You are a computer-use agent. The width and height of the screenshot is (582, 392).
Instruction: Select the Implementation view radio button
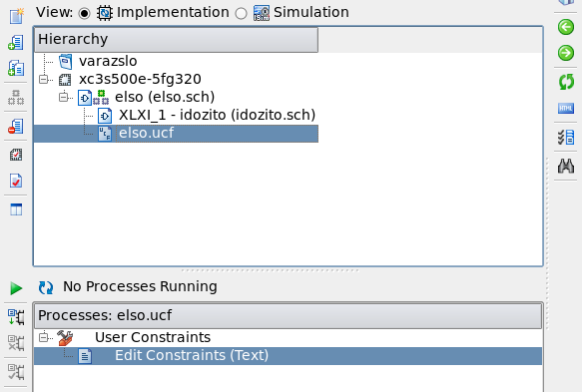point(84,13)
